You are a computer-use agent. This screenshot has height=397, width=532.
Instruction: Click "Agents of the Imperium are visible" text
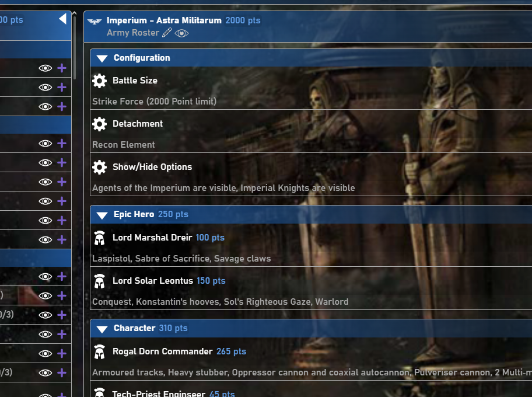(x=164, y=188)
